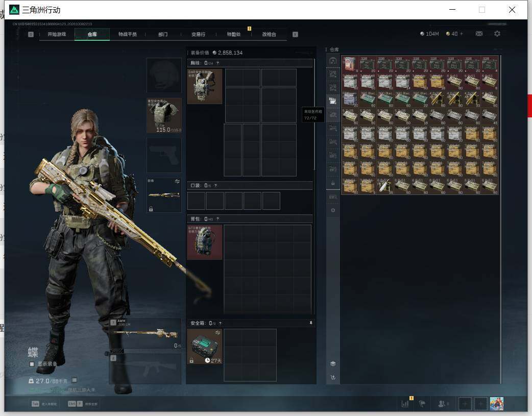Viewport: 532px width, 416px height.
Task: Open the 部门 tab
Action: click(x=163, y=34)
